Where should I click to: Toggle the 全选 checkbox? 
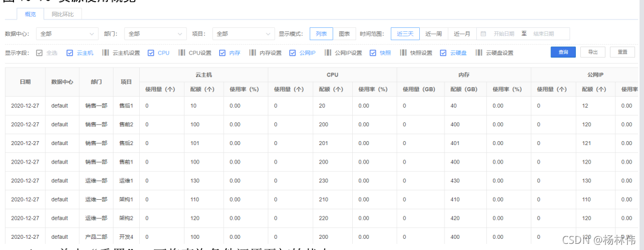40,53
